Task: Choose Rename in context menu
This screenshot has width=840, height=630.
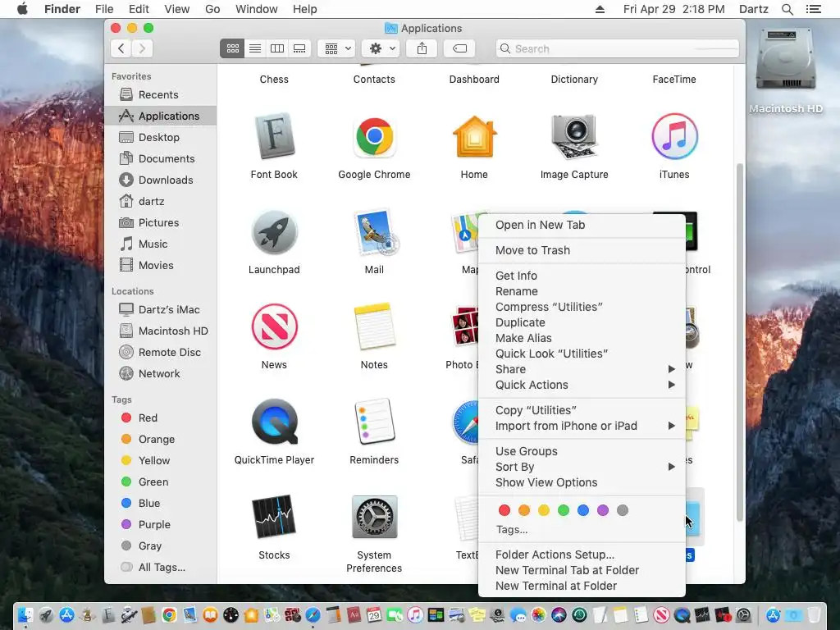Action: point(582,291)
